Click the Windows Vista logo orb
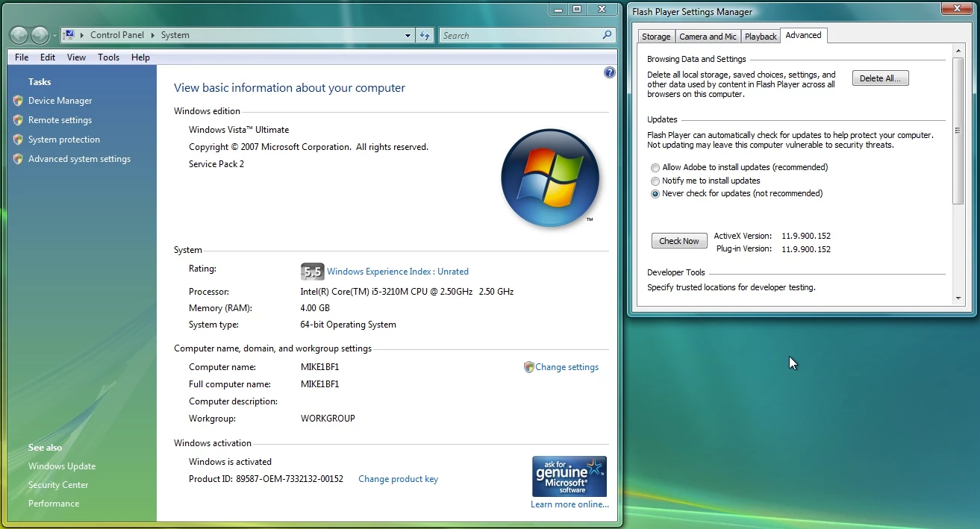This screenshot has height=529, width=980. (x=551, y=178)
